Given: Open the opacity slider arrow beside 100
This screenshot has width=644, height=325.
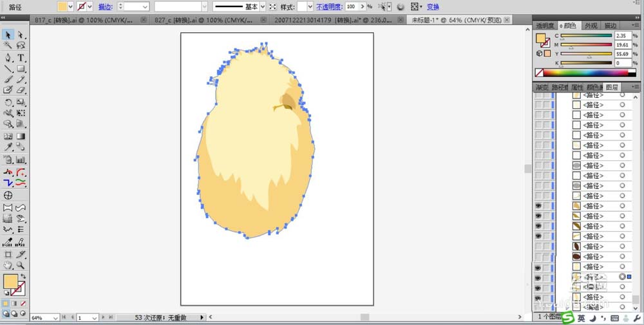Looking at the screenshot, I should (362, 6).
